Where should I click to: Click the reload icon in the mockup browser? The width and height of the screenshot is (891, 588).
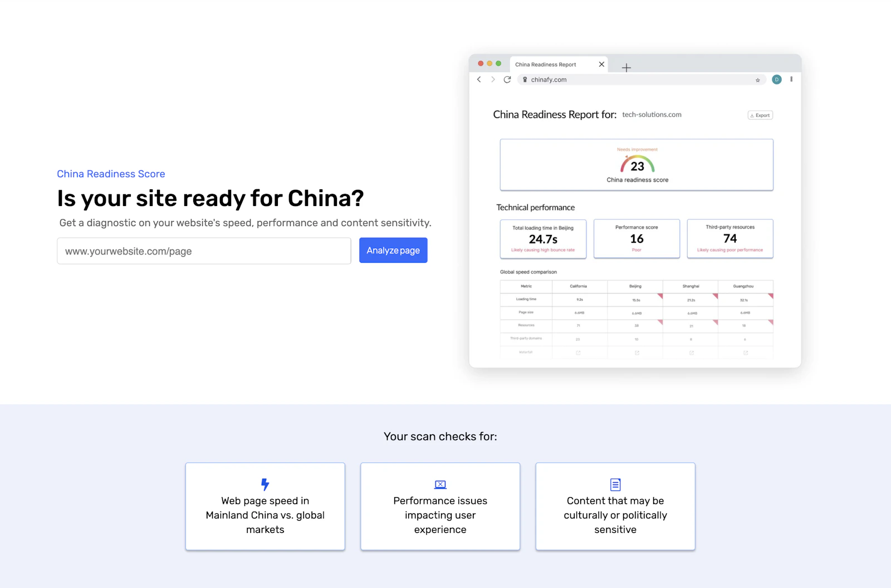tap(507, 80)
